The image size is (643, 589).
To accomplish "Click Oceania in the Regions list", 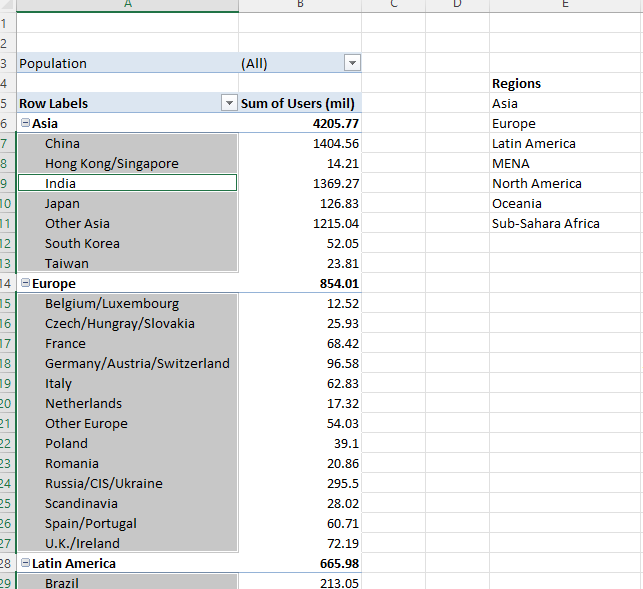I will 517,203.
